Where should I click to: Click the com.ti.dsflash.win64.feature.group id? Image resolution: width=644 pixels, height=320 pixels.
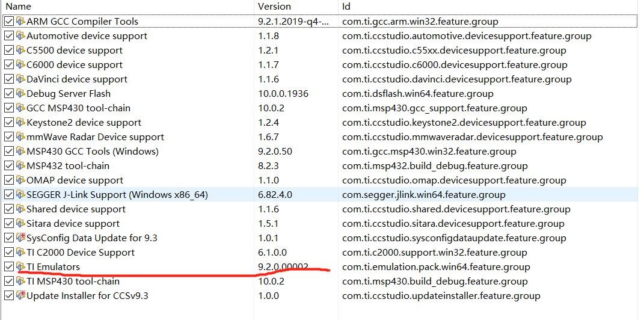tap(418, 94)
